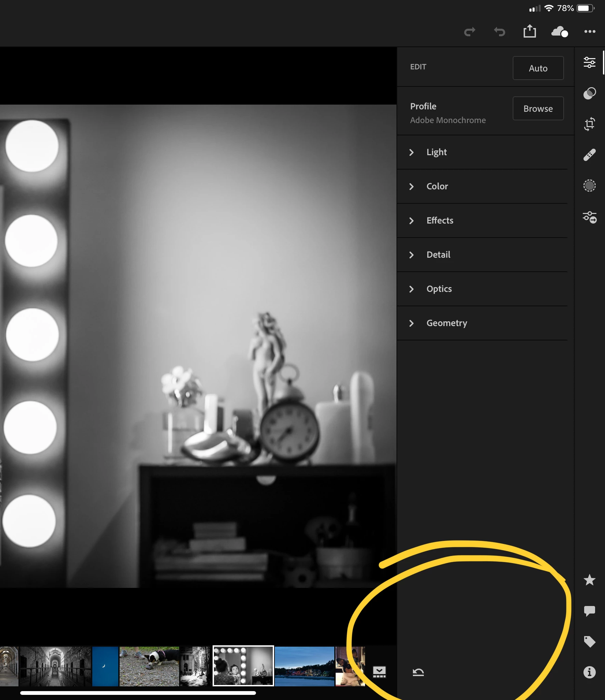Viewport: 605px width, 700px height.
Task: Select the Crop and rotate tool
Action: [x=590, y=124]
